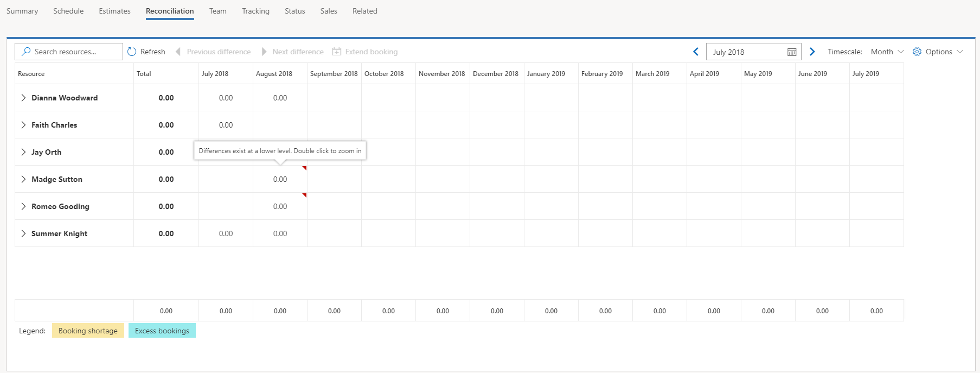
Task: Select Madge Sutton's August 2018 cell
Action: [280, 179]
